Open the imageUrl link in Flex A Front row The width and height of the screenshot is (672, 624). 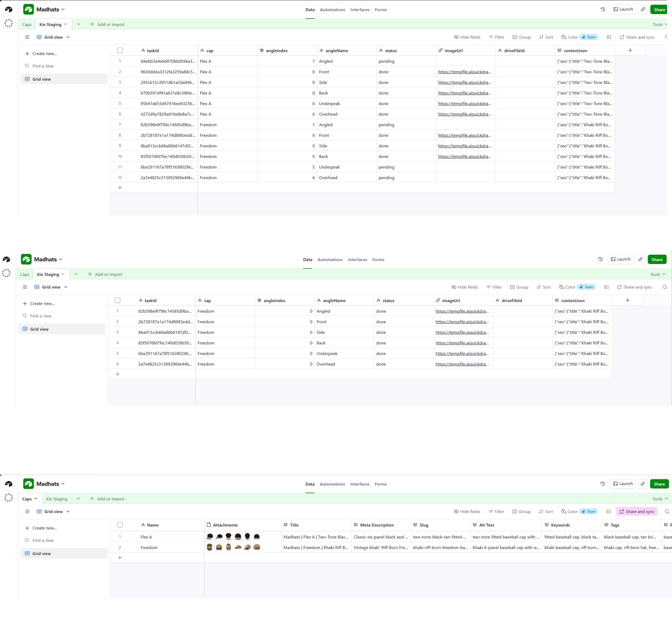pos(465,72)
